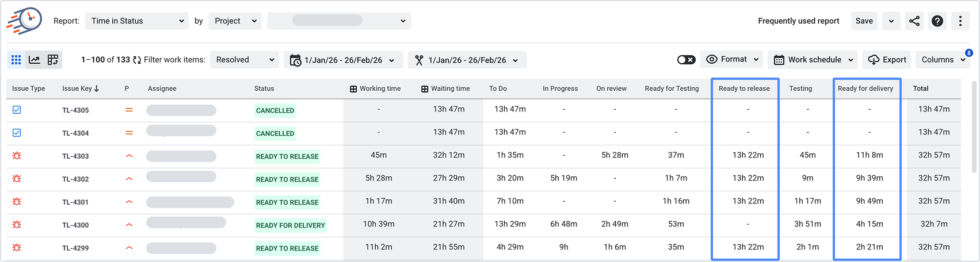Click the Testing column header
Screen dimensions: 980x262
click(x=800, y=88)
